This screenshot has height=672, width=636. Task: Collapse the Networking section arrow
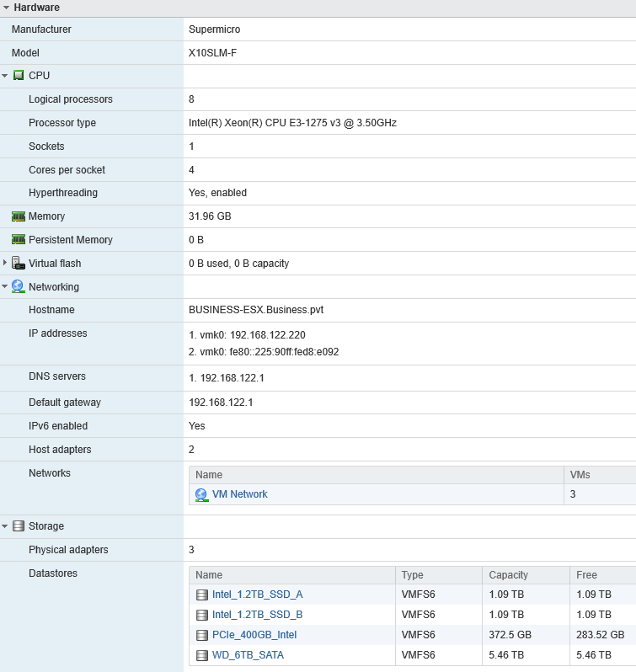click(5, 287)
